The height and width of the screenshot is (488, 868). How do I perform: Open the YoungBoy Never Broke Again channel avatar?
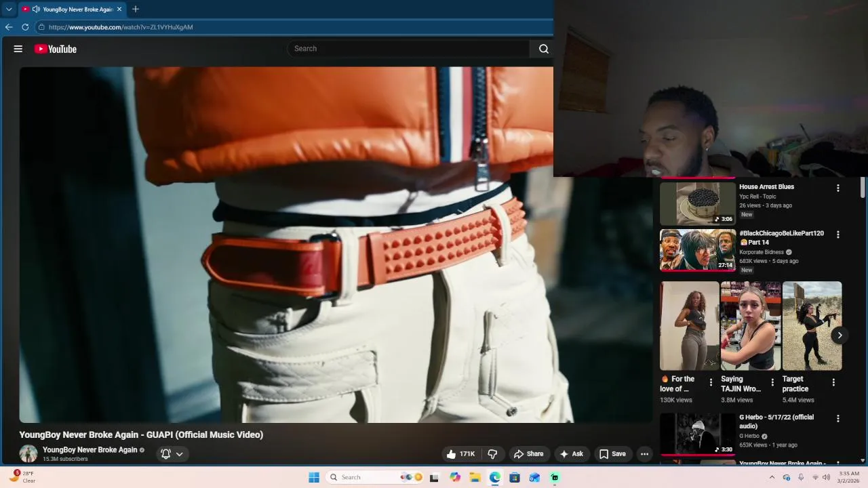28,453
